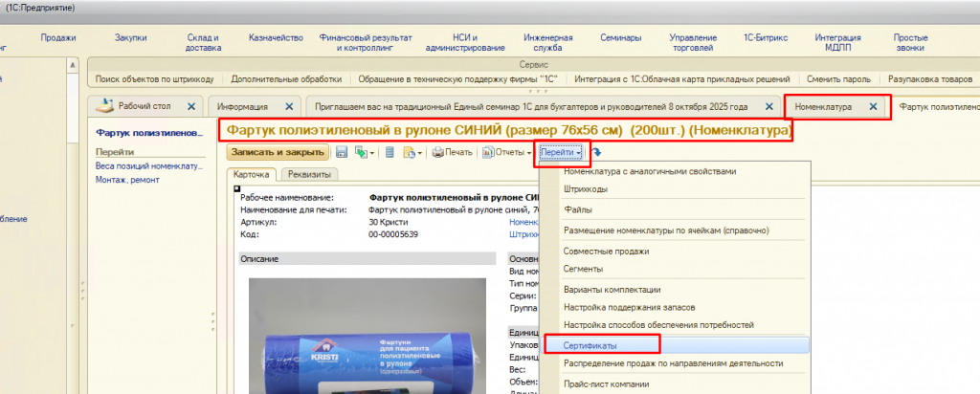Open the Закупки section
Image resolution: width=980 pixels, height=394 pixels.
[130, 37]
